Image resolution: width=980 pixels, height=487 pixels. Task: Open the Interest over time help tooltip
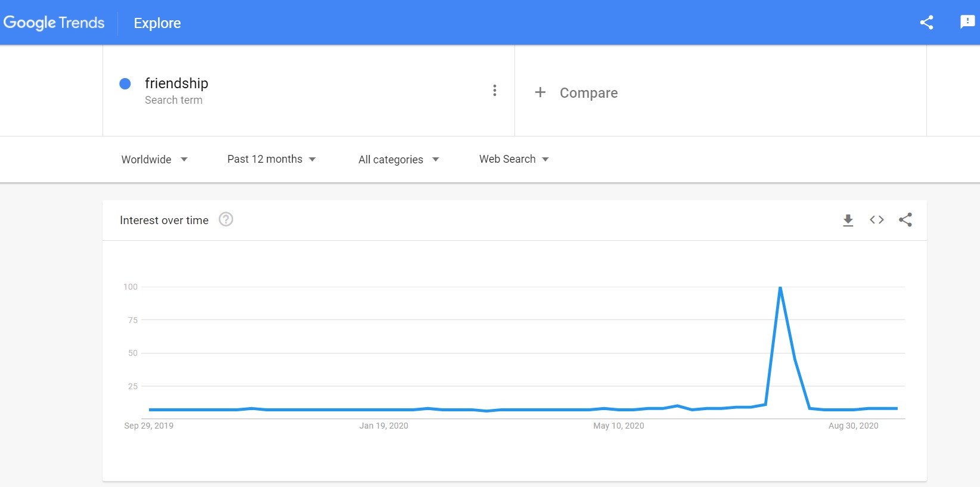(226, 219)
